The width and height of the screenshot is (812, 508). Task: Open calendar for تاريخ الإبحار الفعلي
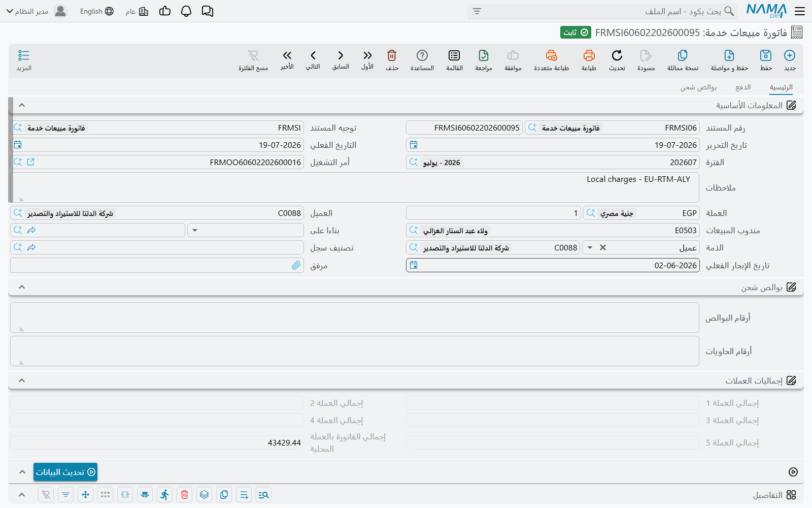coord(414,265)
